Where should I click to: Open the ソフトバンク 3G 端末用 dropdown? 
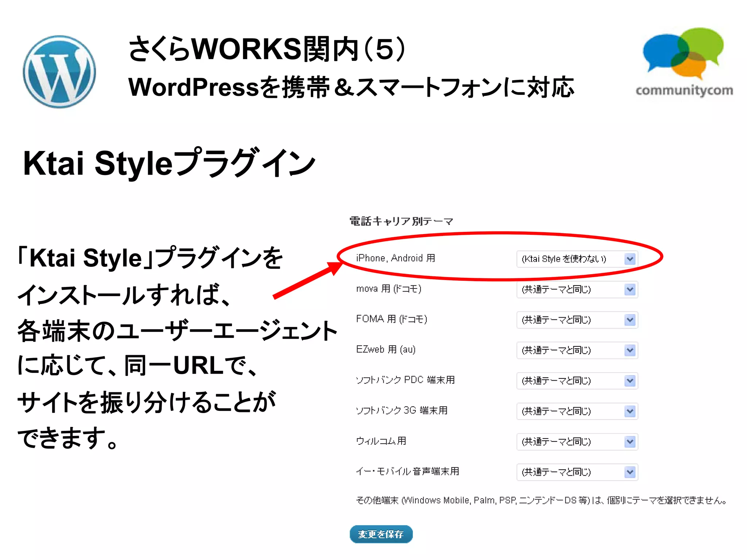click(577, 411)
